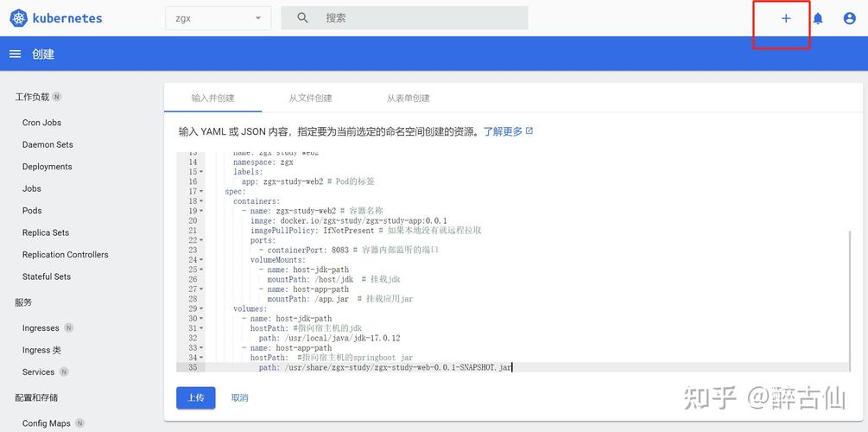Open Ingresses in sidebar
The height and width of the screenshot is (432, 868).
click(41, 327)
